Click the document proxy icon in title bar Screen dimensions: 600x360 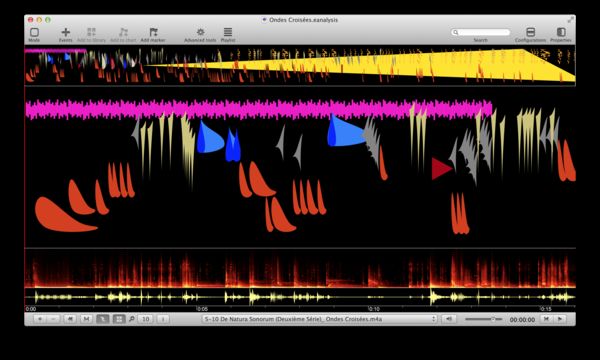click(264, 20)
